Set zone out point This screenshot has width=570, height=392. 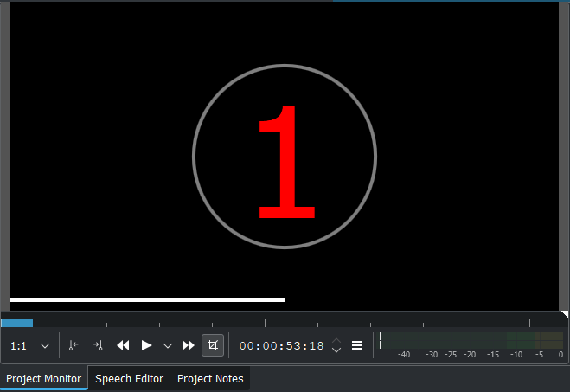click(98, 345)
